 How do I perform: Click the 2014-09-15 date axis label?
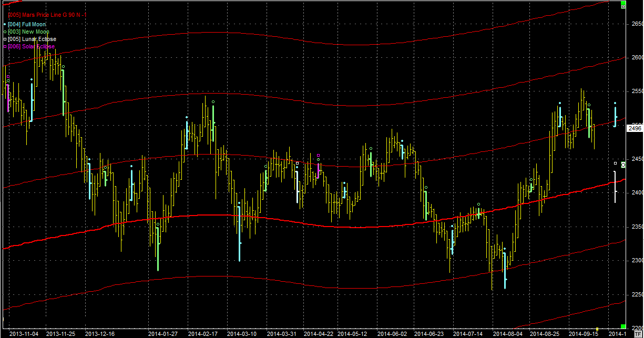584,334
